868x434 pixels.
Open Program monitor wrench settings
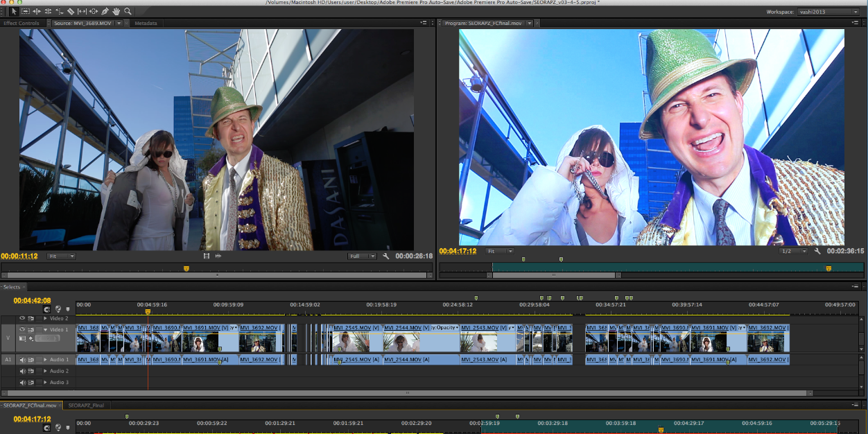tap(817, 251)
